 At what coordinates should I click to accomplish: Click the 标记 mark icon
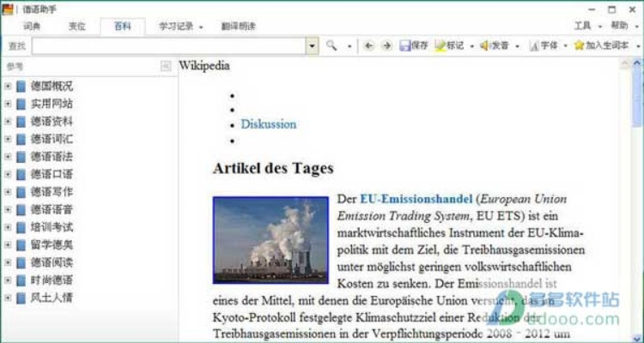[440, 45]
